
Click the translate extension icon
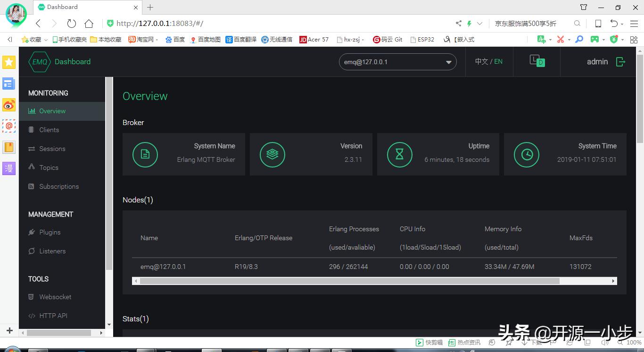pyautogui.click(x=540, y=40)
